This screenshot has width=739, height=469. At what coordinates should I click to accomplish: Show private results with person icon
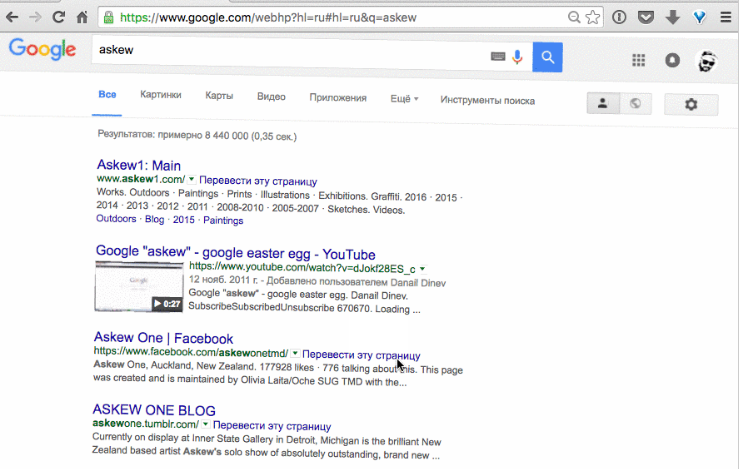pos(603,103)
